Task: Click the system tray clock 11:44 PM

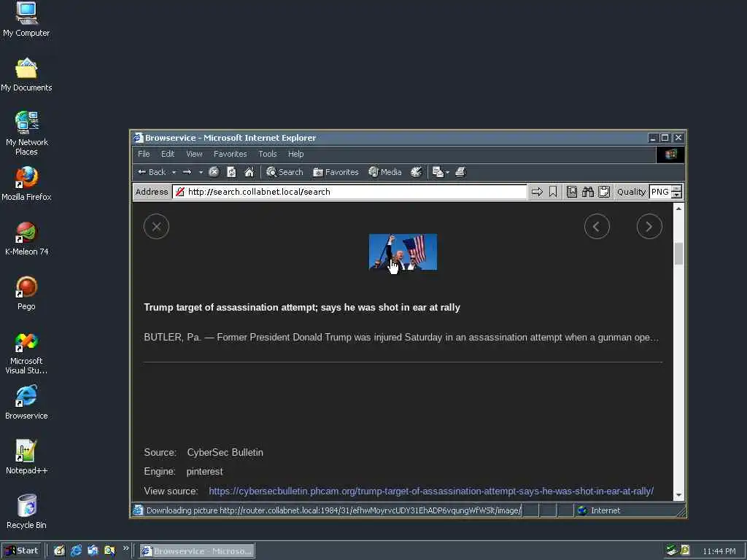Action: (x=719, y=551)
